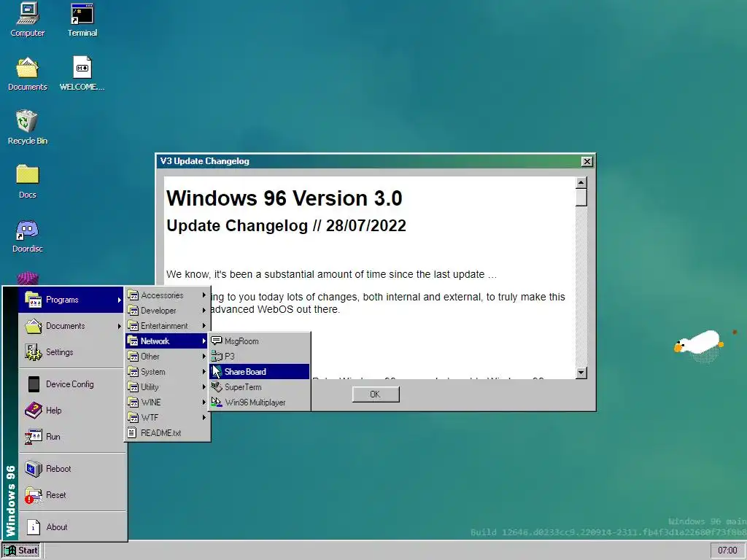Click the Device Config icon
Image resolution: width=747 pixels, height=560 pixels.
click(34, 384)
